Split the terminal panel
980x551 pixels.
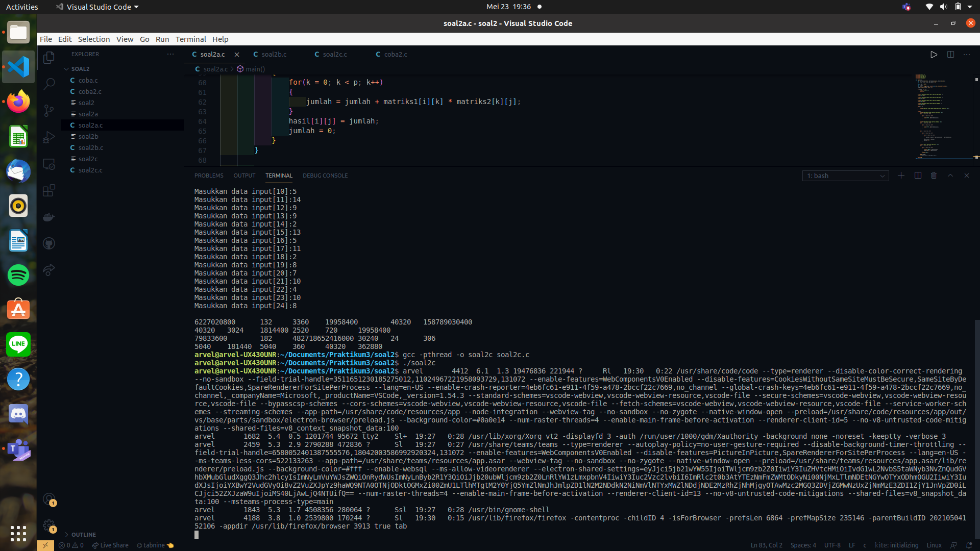pos(917,176)
